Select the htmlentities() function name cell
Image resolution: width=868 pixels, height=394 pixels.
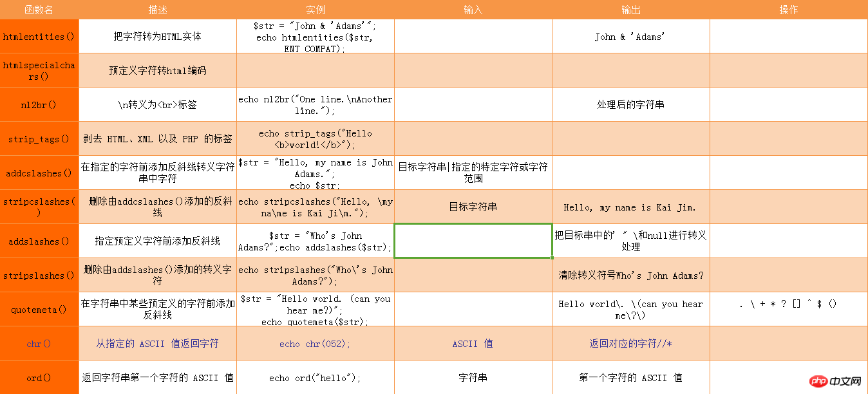[39, 37]
